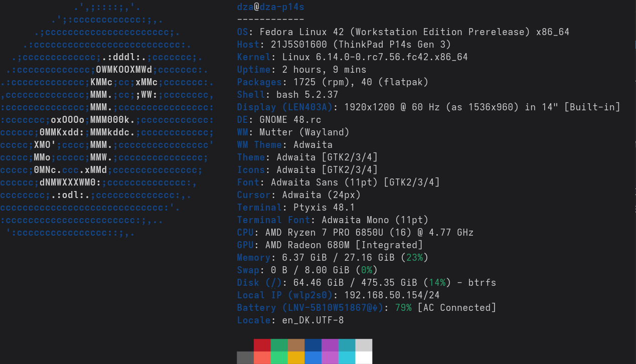Click the brown swatch in the palette
This screenshot has width=636, height=364.
pos(296,345)
